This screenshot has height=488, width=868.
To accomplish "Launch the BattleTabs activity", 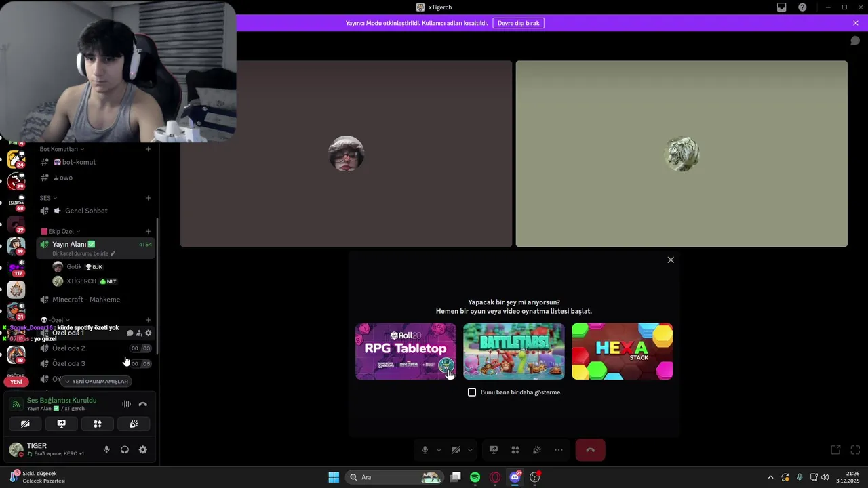I will tap(513, 351).
